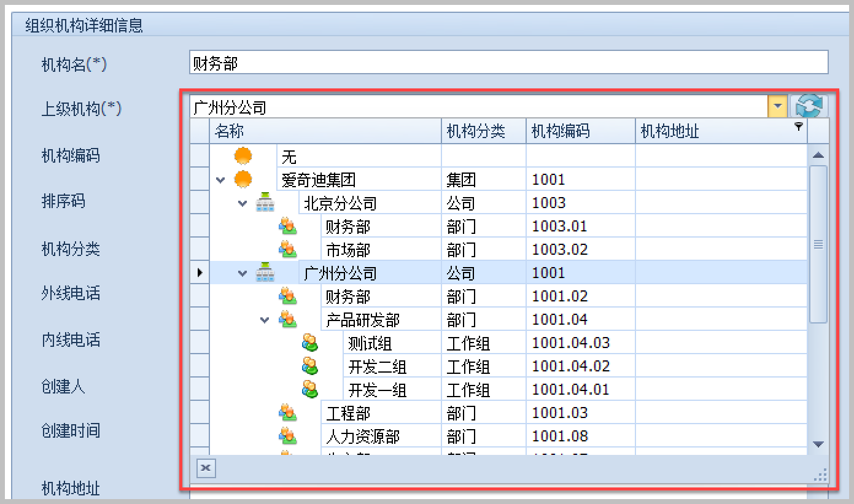
Task: Sort by the 机构地址 column header
Action: 721,131
